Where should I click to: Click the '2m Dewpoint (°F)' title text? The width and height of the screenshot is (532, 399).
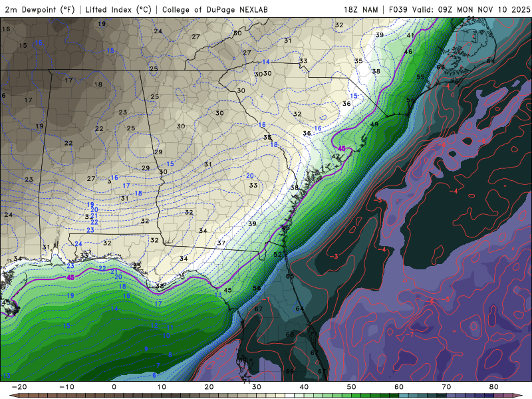tap(40, 9)
